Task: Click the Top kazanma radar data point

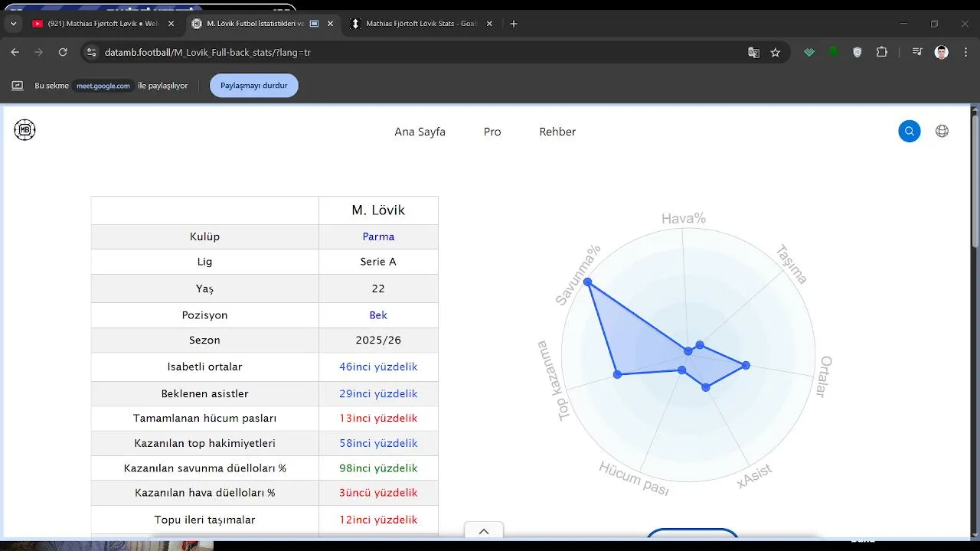Action: (618, 374)
